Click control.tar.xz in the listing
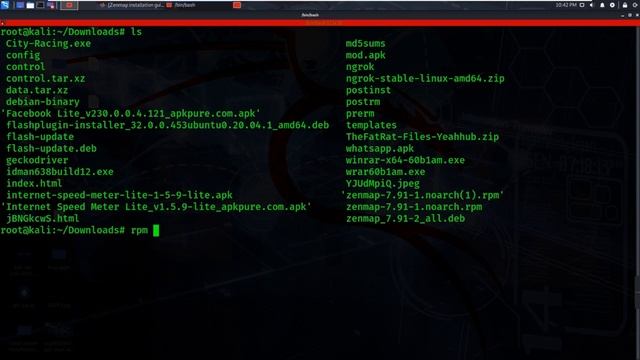 click(45, 78)
